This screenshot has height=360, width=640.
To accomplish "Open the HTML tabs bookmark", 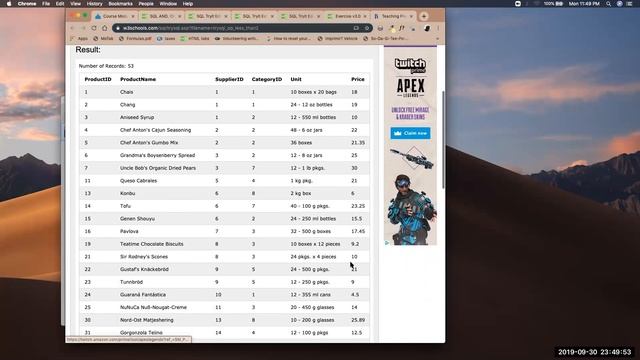I will pyautogui.click(x=195, y=38).
